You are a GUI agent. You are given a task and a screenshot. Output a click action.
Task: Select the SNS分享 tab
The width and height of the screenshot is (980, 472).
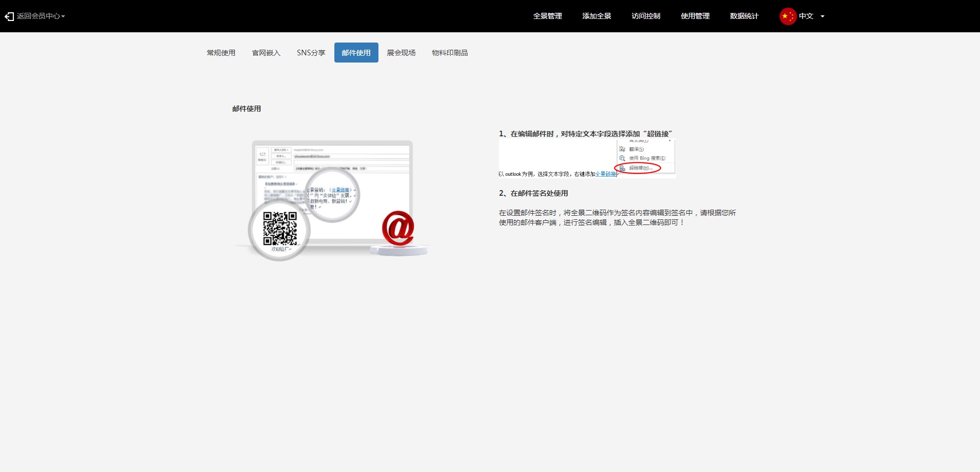311,53
